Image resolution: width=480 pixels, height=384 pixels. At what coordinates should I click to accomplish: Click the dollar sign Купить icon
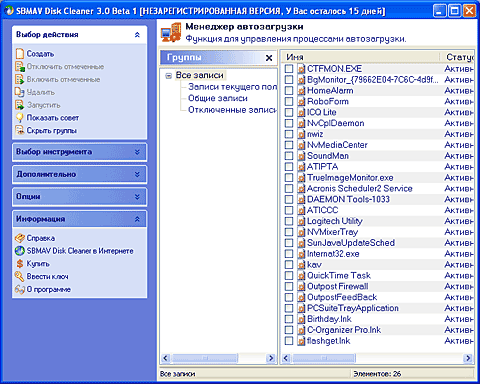pyautogui.click(x=20, y=264)
